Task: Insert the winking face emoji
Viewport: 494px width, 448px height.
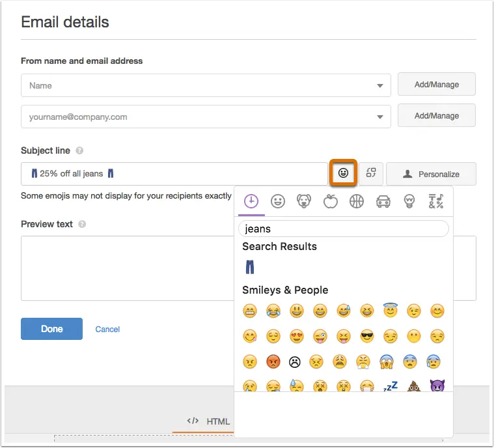Action: (414, 311)
